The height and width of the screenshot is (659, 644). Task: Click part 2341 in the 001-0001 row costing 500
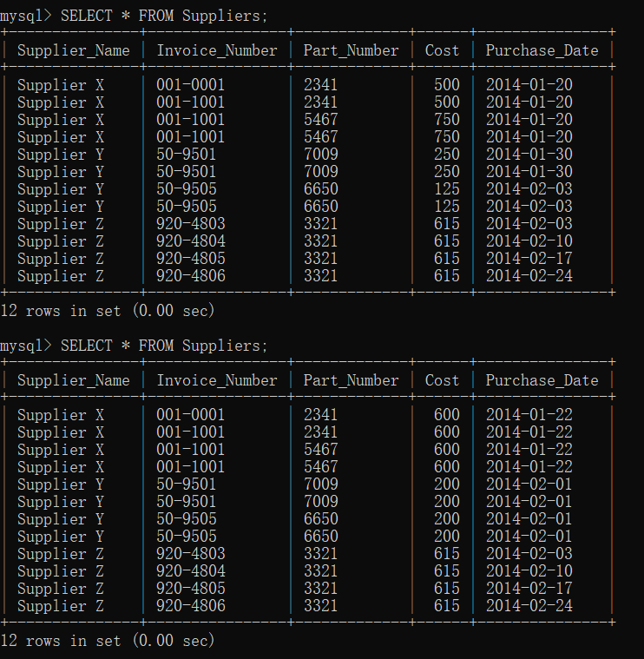(320, 85)
